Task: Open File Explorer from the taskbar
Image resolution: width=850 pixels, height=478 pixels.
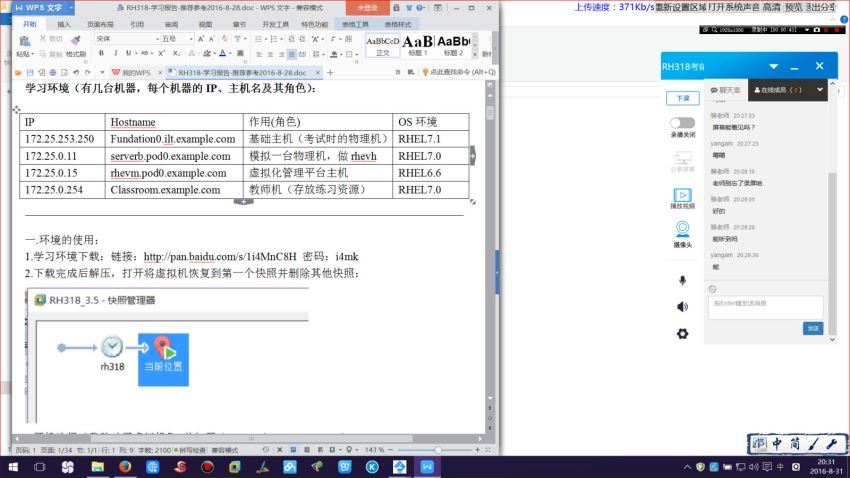Action: pos(98,467)
